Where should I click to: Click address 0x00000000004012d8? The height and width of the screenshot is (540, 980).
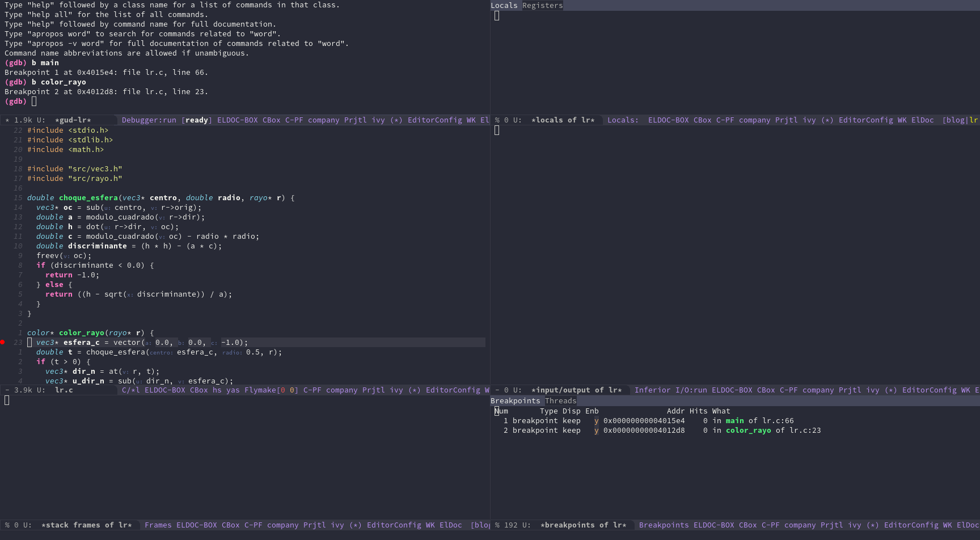click(x=644, y=431)
